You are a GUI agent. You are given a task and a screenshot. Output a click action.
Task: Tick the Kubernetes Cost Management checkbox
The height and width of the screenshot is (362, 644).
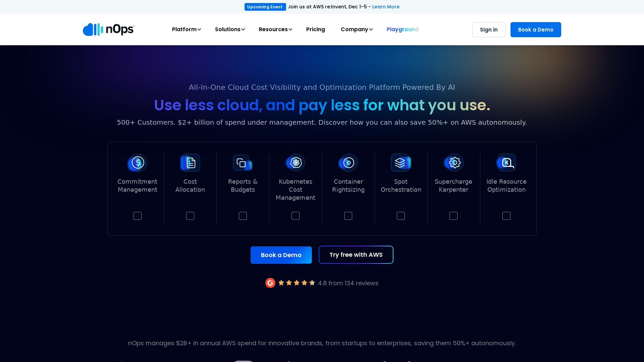296,216
